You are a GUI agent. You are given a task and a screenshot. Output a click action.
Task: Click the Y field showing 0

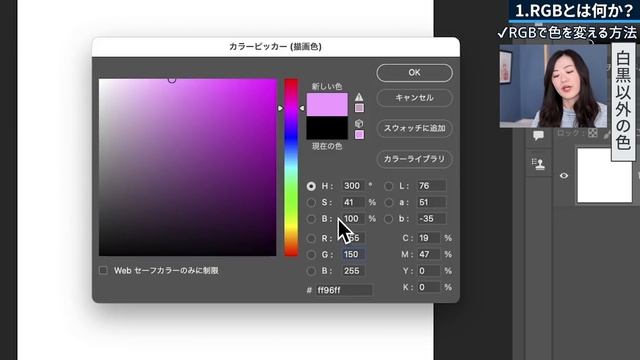(429, 271)
